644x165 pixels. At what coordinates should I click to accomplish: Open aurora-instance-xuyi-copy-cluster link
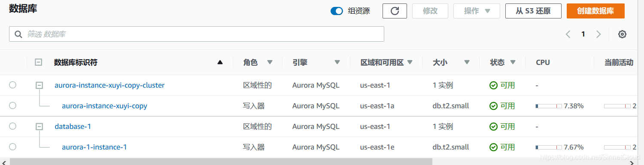point(109,85)
